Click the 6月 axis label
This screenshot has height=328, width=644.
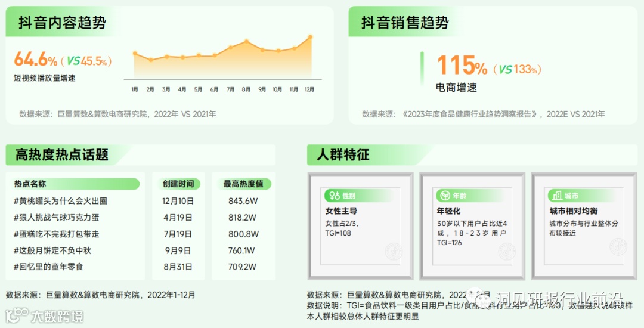pos(215,89)
